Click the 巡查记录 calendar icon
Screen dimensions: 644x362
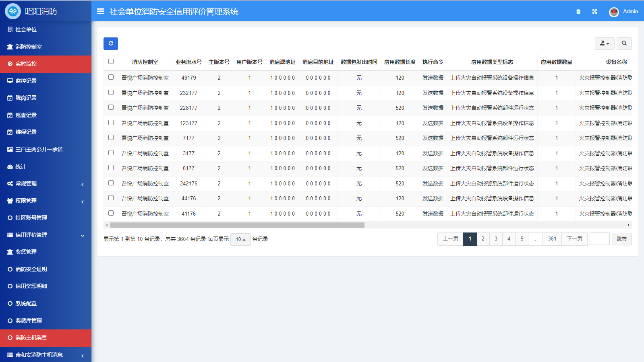pos(10,115)
